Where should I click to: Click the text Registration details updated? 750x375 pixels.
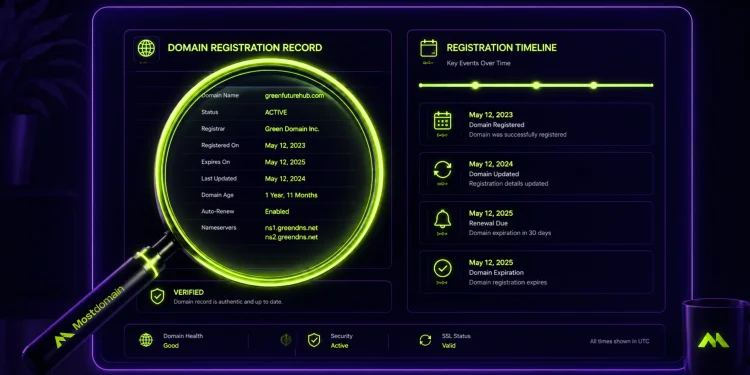(x=508, y=184)
